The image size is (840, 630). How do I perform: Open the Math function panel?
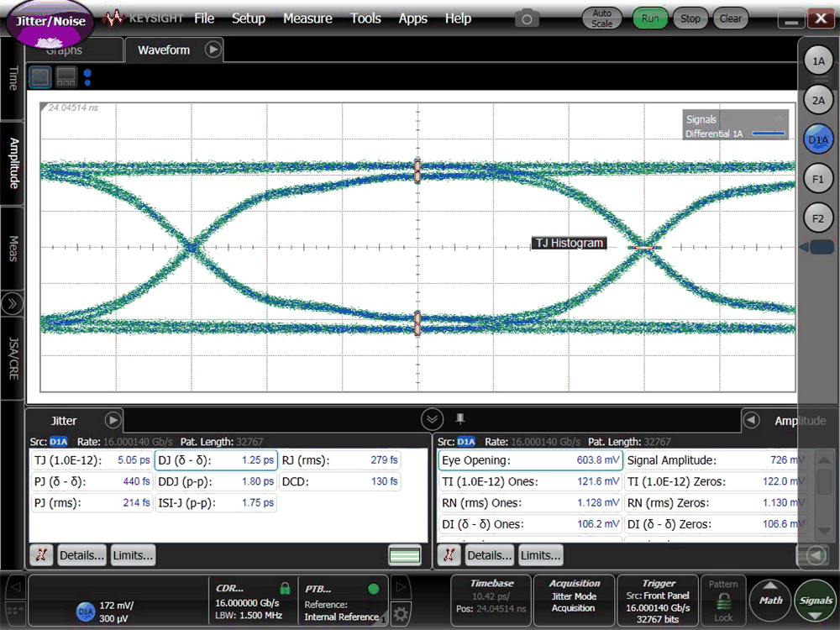tap(770, 600)
